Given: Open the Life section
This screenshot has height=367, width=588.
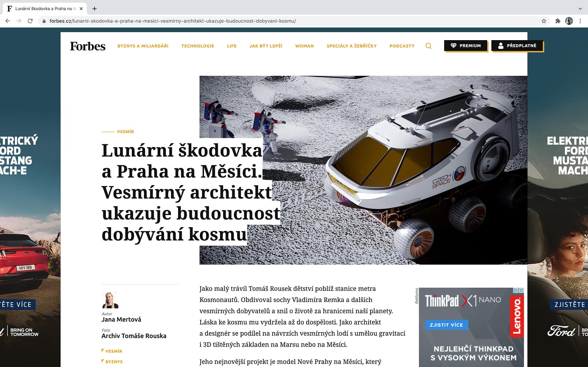Looking at the screenshot, I should pos(232,46).
